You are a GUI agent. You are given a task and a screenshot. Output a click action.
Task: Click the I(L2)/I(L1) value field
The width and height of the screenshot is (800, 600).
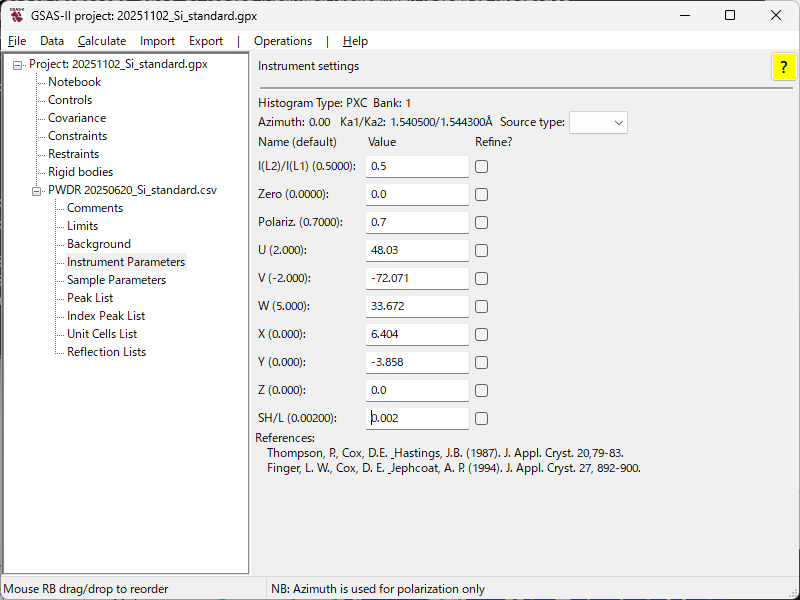[417, 166]
